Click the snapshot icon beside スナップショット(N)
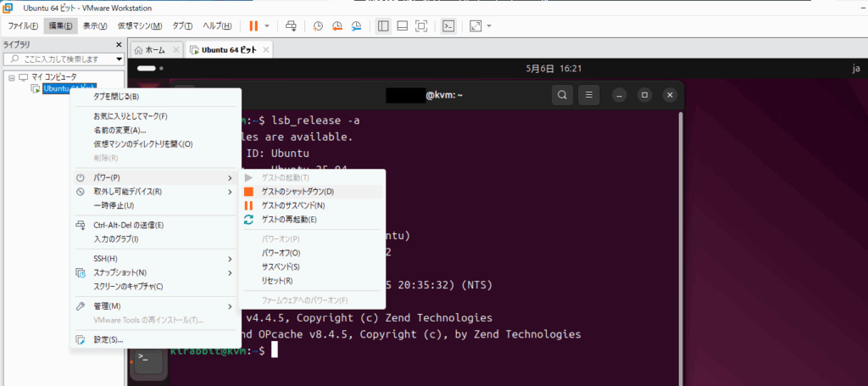Image resolution: width=868 pixels, height=386 pixels. coord(81,272)
